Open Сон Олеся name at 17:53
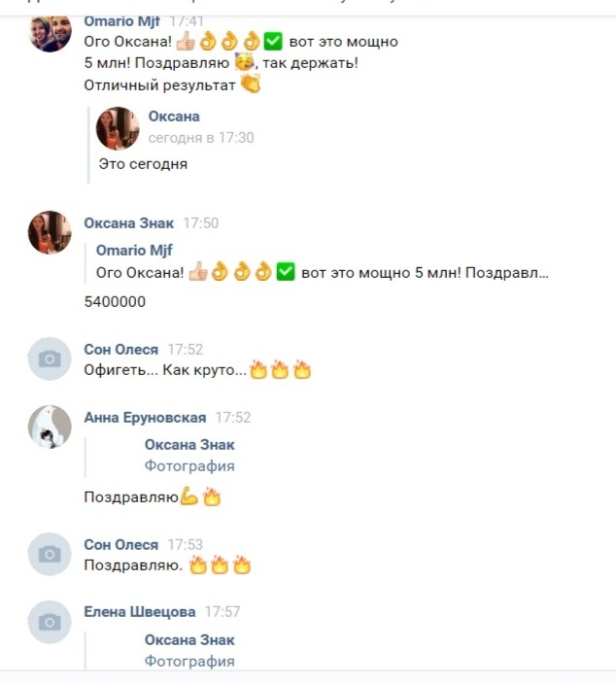616x684 pixels. click(120, 544)
